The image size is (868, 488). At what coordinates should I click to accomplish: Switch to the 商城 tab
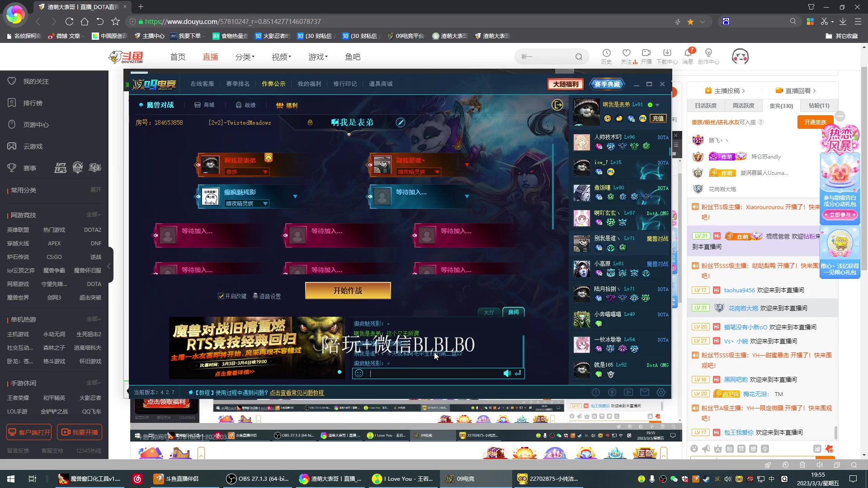pos(204,105)
